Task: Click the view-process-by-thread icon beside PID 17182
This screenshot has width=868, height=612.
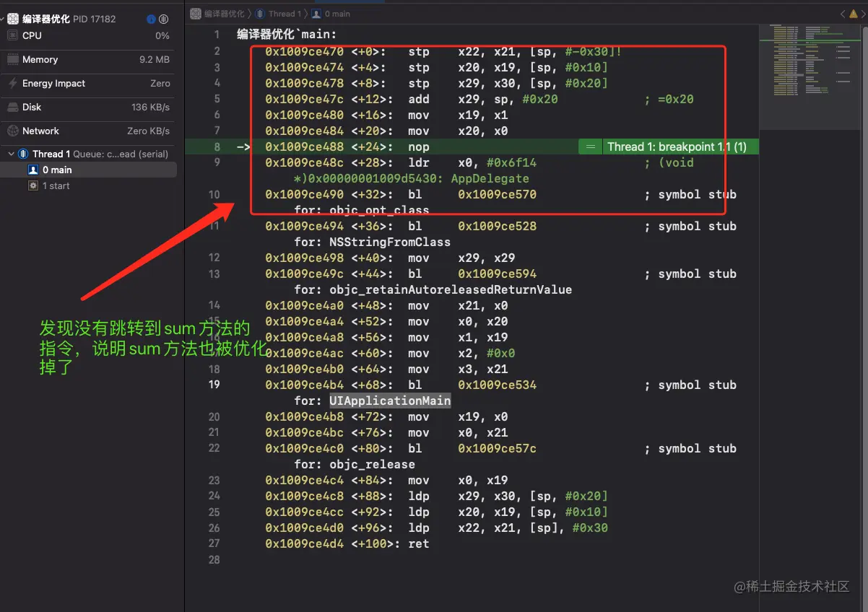Action: pos(164,19)
